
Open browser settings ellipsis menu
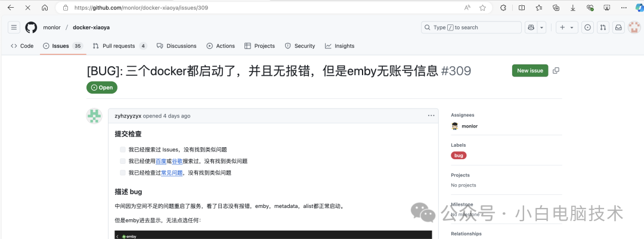coord(624,7)
